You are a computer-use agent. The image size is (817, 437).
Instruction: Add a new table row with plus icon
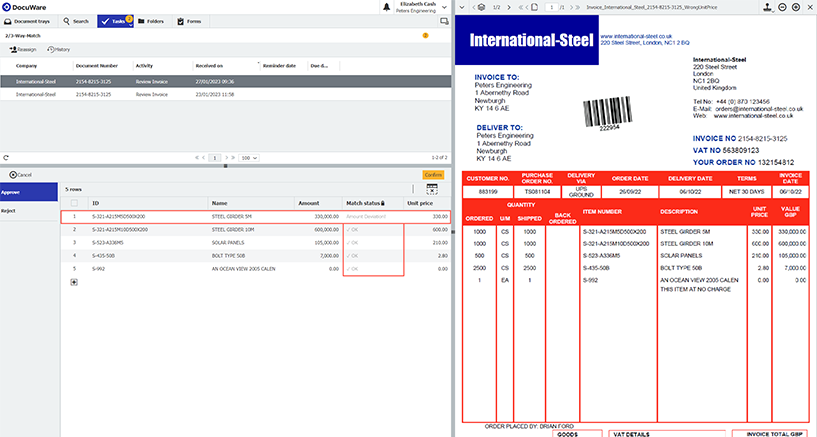tap(74, 282)
